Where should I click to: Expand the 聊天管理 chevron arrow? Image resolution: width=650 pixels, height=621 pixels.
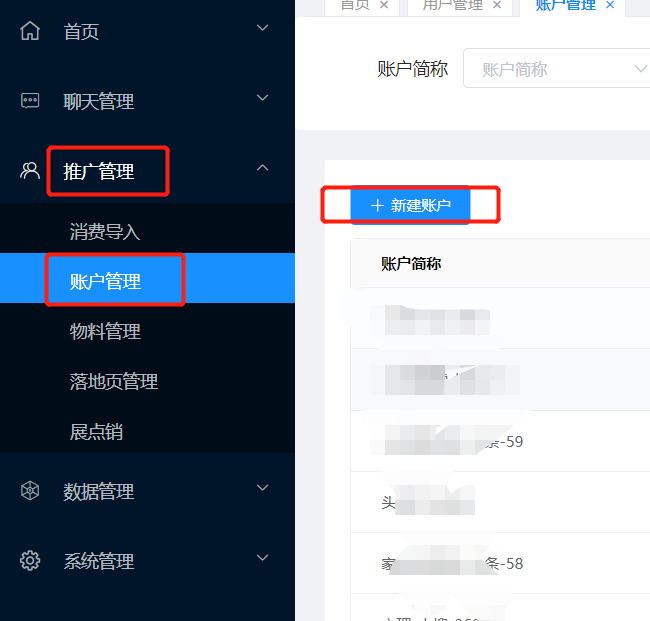(262, 98)
